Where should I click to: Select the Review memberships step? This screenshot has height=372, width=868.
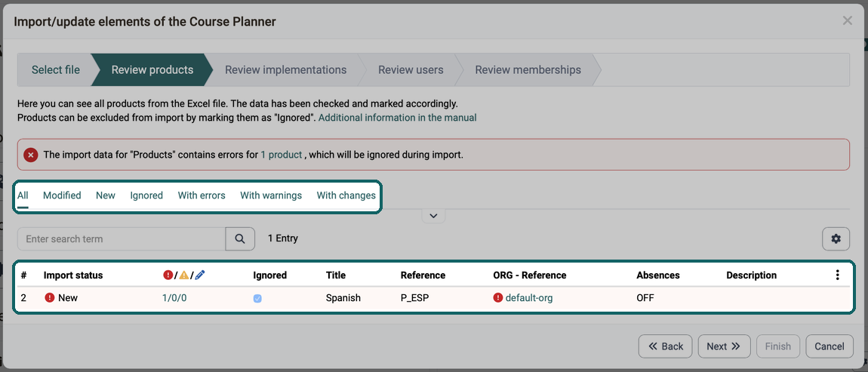coord(528,69)
